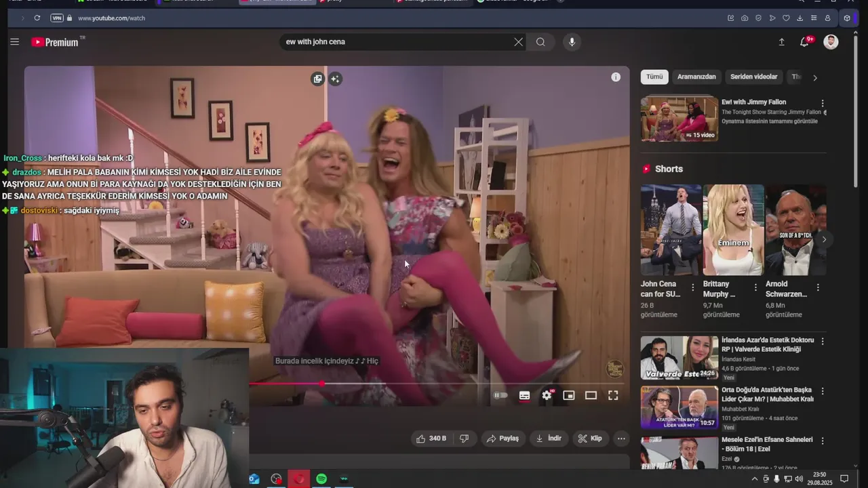
Task: Open Arnold Schwarzenegger Short thumbnail
Action: [x=796, y=230]
